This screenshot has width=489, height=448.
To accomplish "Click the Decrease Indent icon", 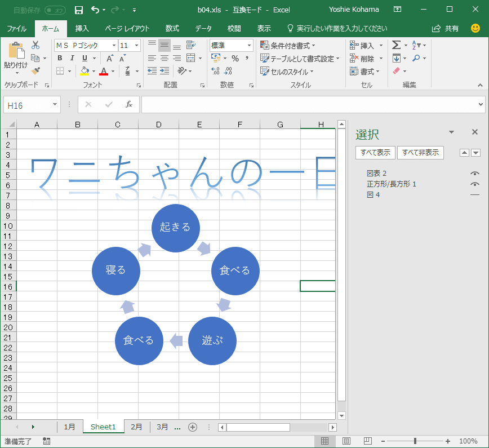I will click(x=152, y=71).
